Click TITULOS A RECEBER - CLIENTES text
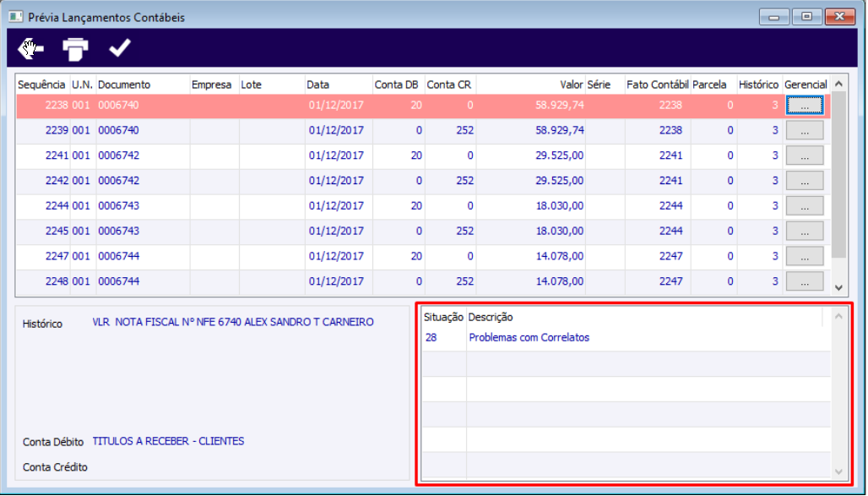Screen dimensions: 868x496 [168, 442]
